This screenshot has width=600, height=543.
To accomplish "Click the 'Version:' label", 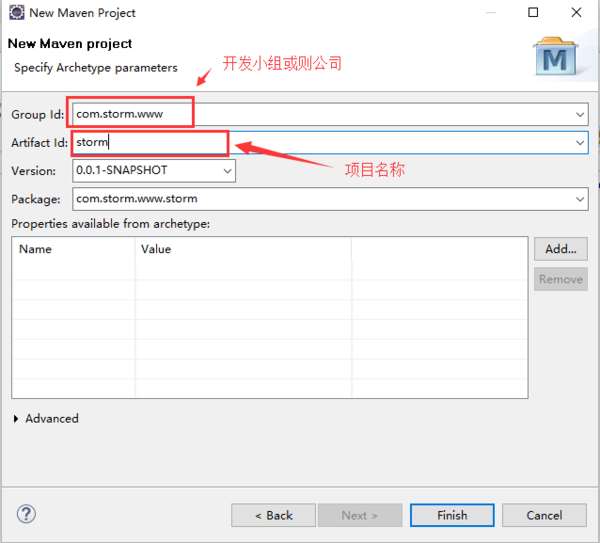I will pos(34,171).
